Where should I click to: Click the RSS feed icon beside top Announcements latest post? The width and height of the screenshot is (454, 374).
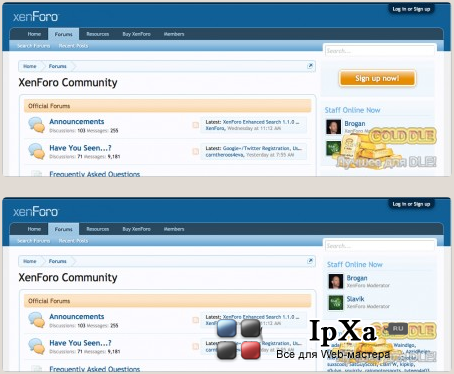[x=196, y=125]
